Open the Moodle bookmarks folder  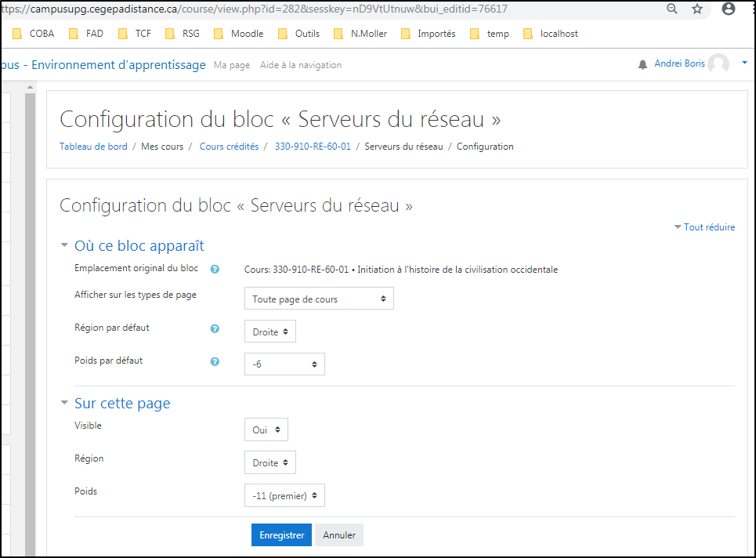click(239, 34)
